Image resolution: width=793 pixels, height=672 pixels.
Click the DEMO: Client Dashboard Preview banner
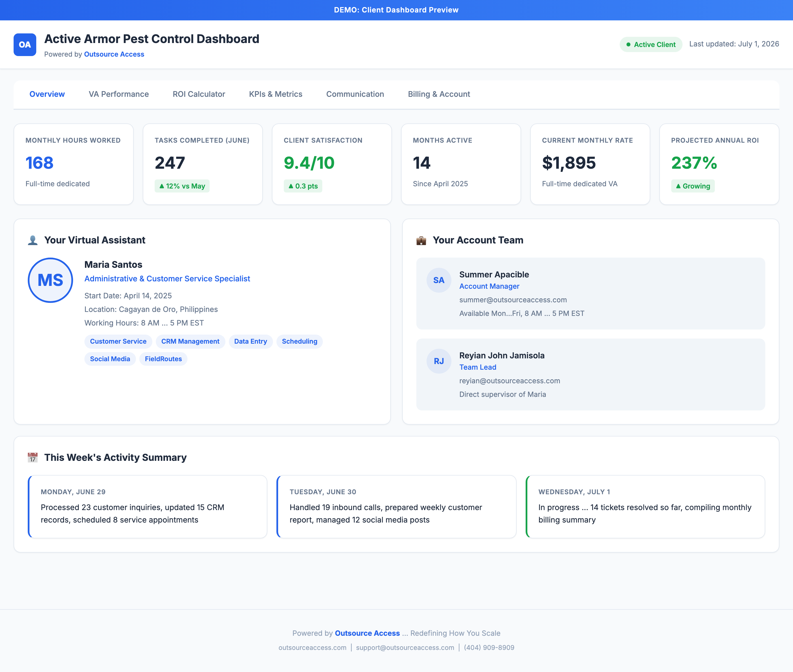[396, 10]
